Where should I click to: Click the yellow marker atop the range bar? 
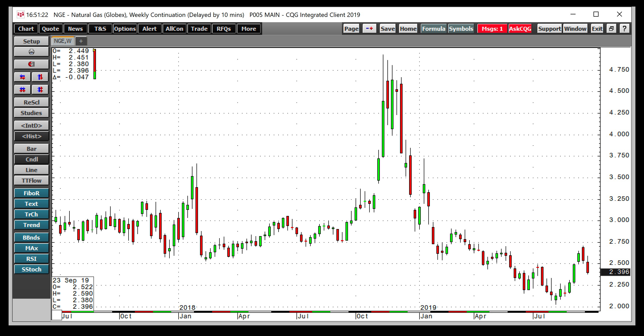tap(94, 50)
